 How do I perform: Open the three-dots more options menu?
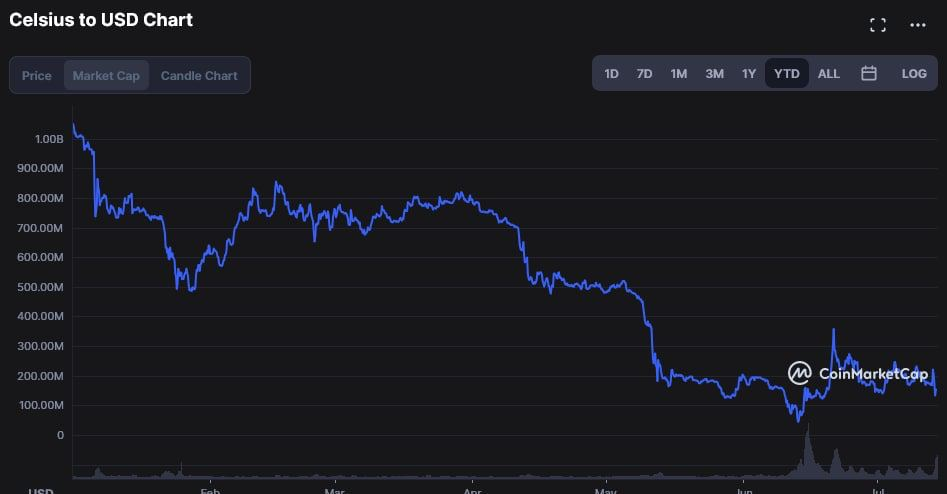pyautogui.click(x=918, y=25)
